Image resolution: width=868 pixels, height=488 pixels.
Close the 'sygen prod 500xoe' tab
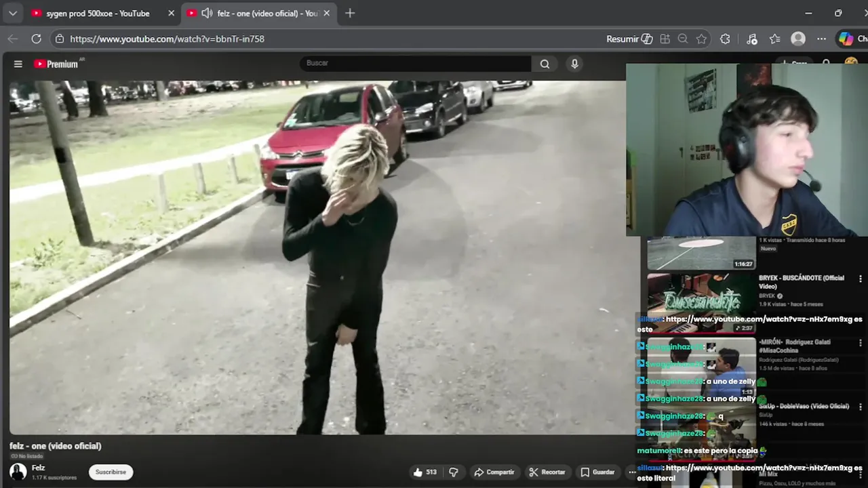click(x=171, y=13)
